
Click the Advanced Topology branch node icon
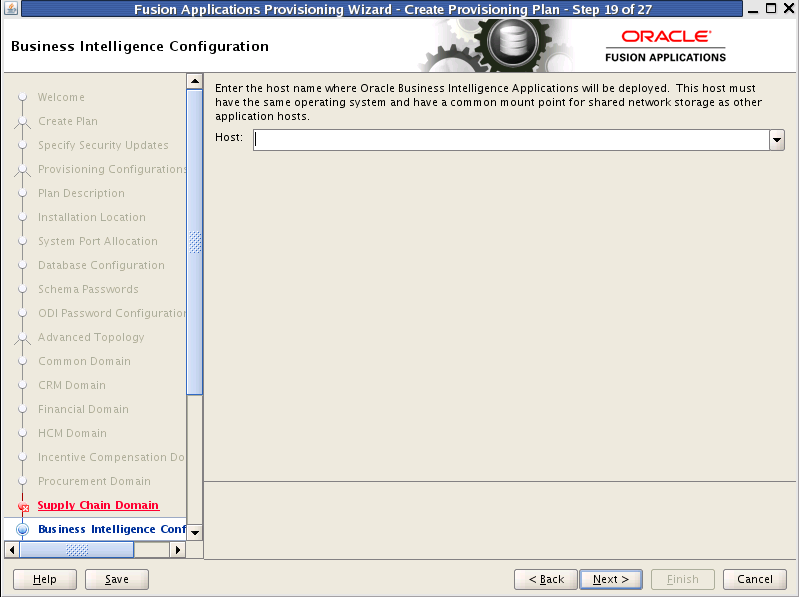click(22, 338)
